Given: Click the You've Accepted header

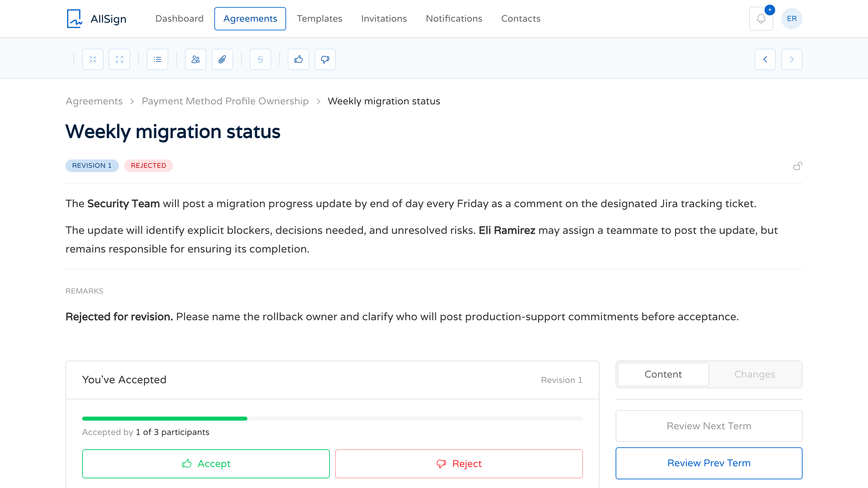Looking at the screenshot, I should 124,380.
